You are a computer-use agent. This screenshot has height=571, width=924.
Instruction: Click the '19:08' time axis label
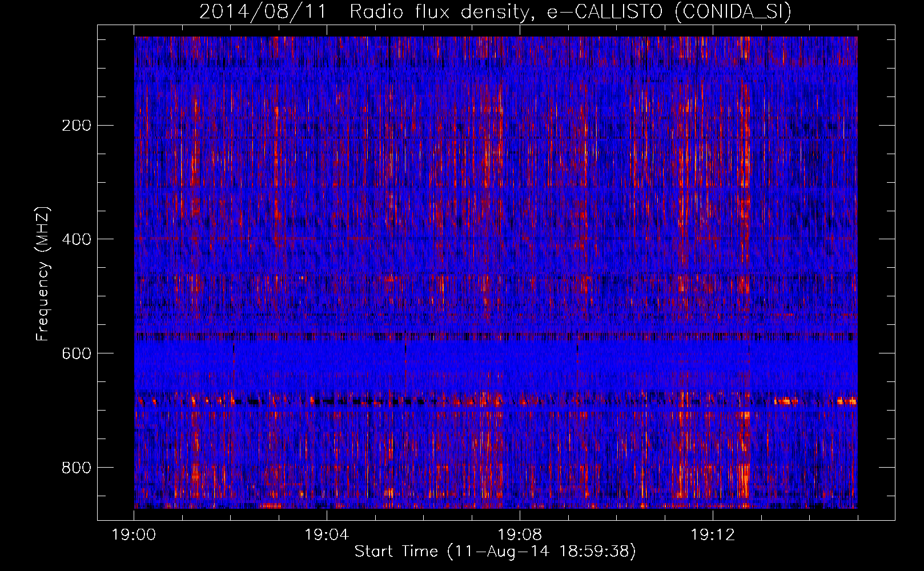(x=520, y=535)
